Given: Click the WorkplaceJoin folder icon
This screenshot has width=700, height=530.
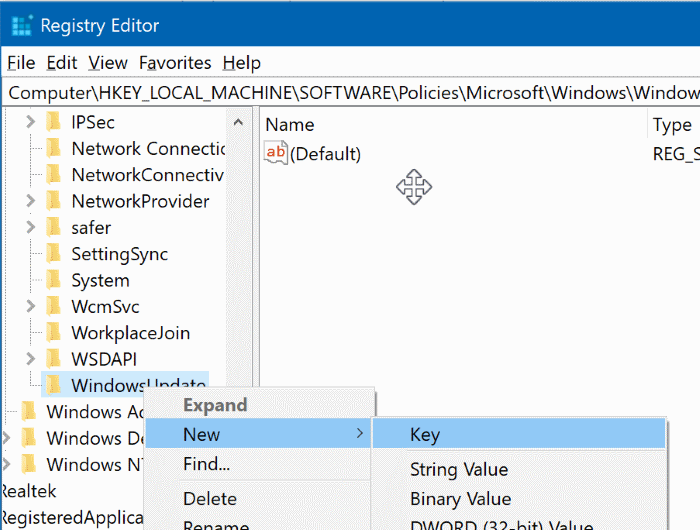Looking at the screenshot, I should (x=54, y=333).
